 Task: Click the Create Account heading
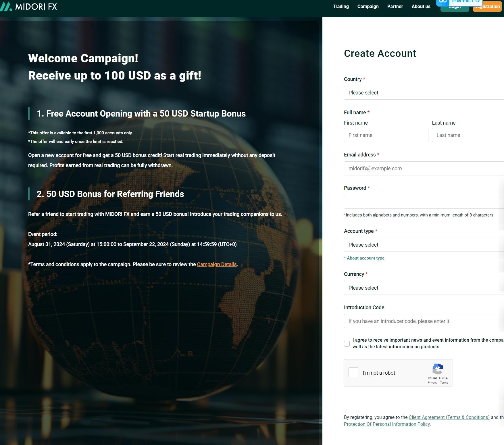[x=380, y=53]
